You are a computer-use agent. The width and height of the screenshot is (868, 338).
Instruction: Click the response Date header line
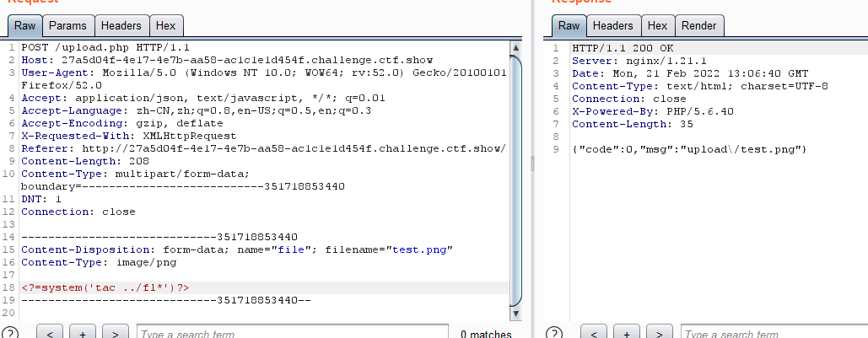point(690,73)
